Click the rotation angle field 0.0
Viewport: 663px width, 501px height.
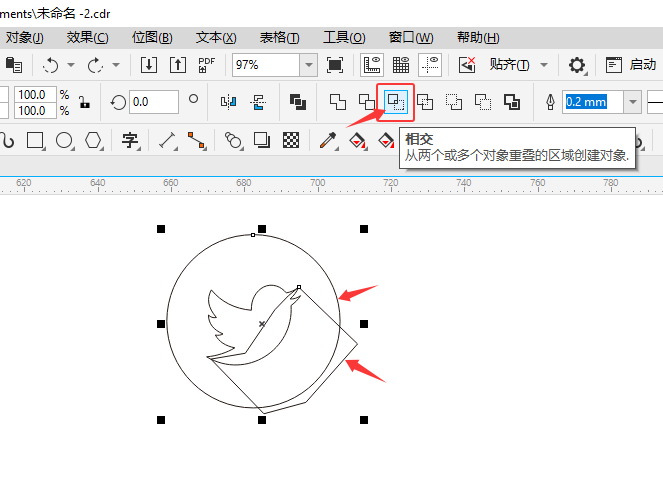pos(153,102)
